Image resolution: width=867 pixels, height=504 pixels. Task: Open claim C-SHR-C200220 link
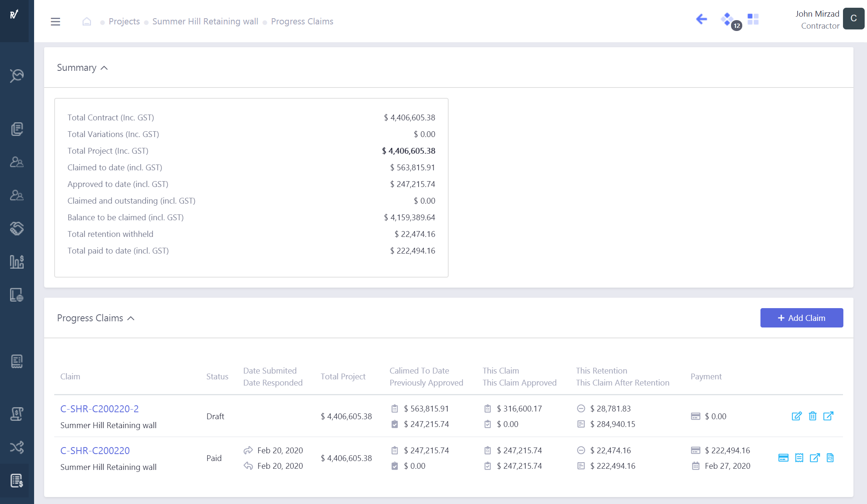pos(95,450)
